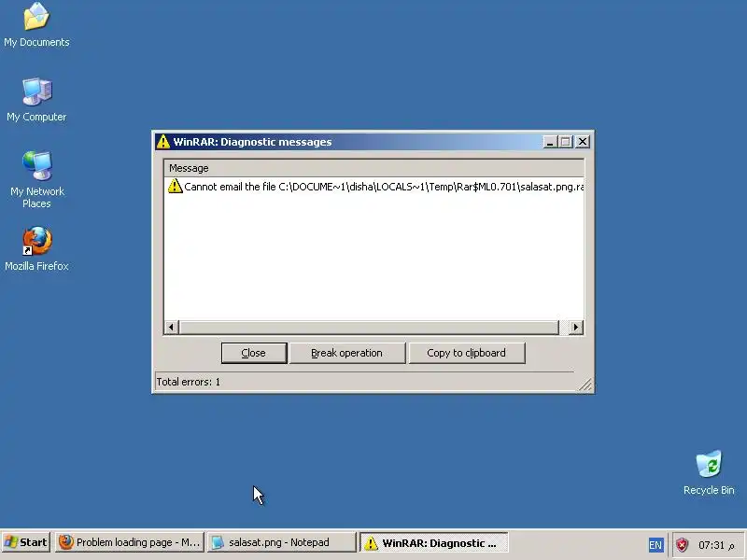The height and width of the screenshot is (560, 747).
Task: Click the EN language indicator
Action: click(655, 545)
